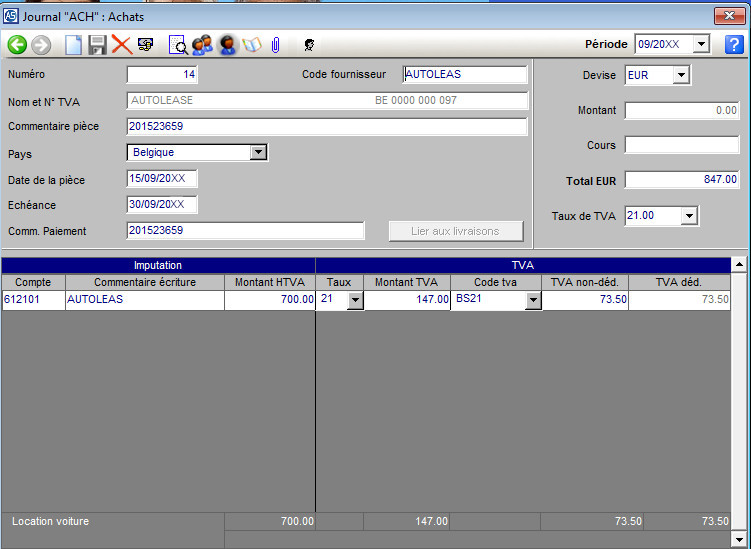751x549 pixels.
Task: Click the Lier aux livraisons button
Action: pos(457,231)
